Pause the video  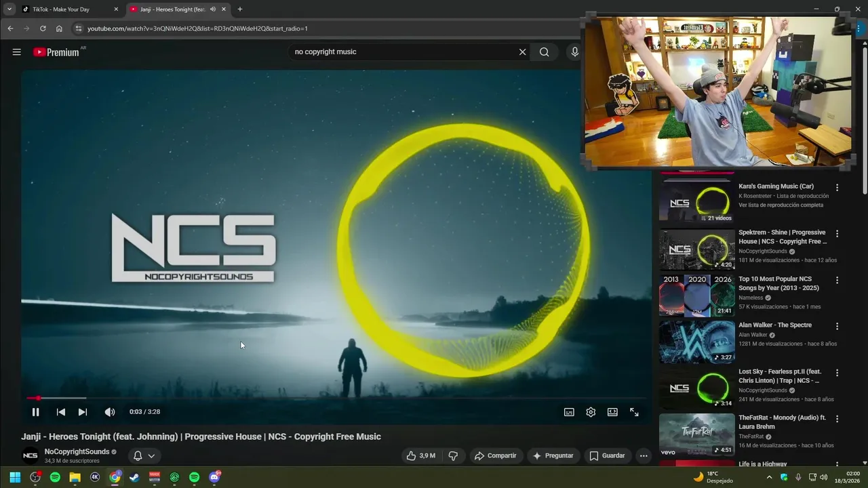(35, 412)
